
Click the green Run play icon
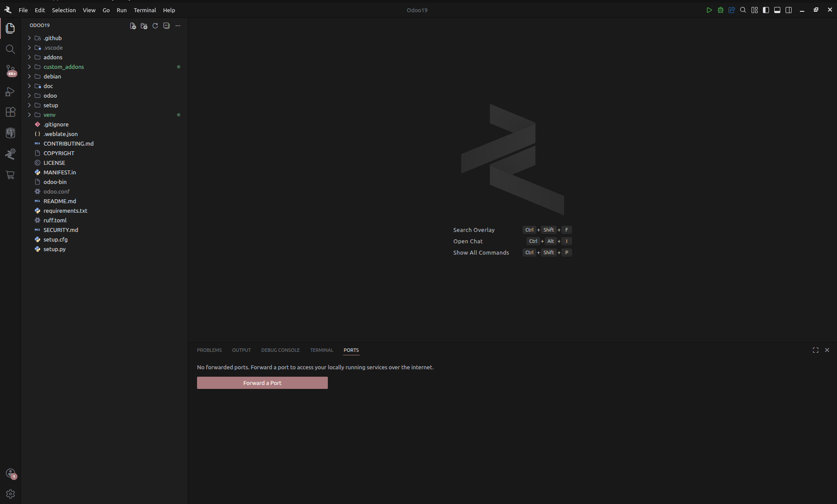pyautogui.click(x=709, y=10)
